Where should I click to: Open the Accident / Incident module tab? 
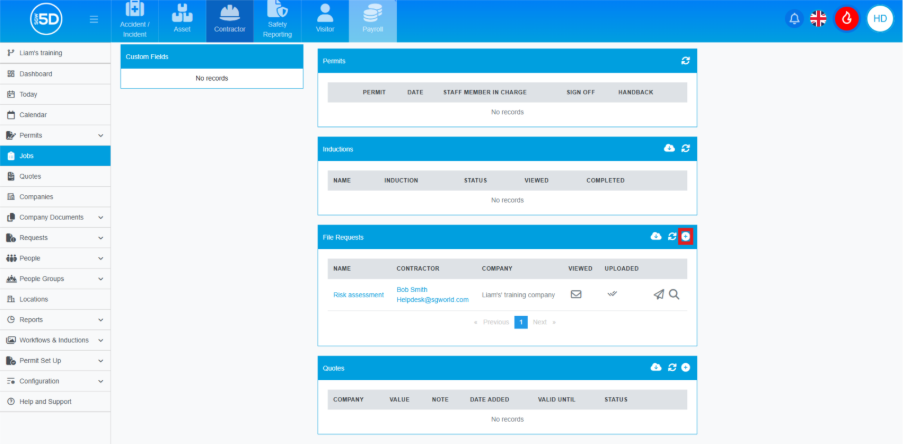point(135,21)
